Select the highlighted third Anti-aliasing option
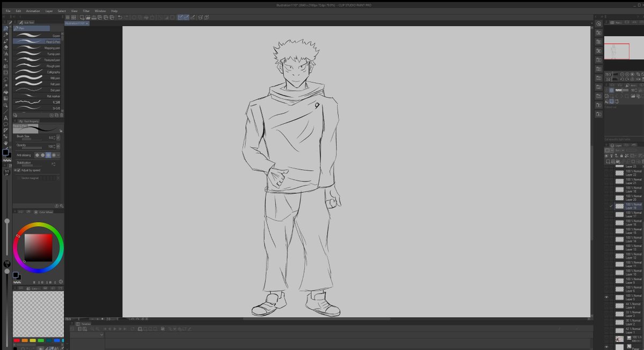This screenshot has width=644, height=350. [x=48, y=155]
